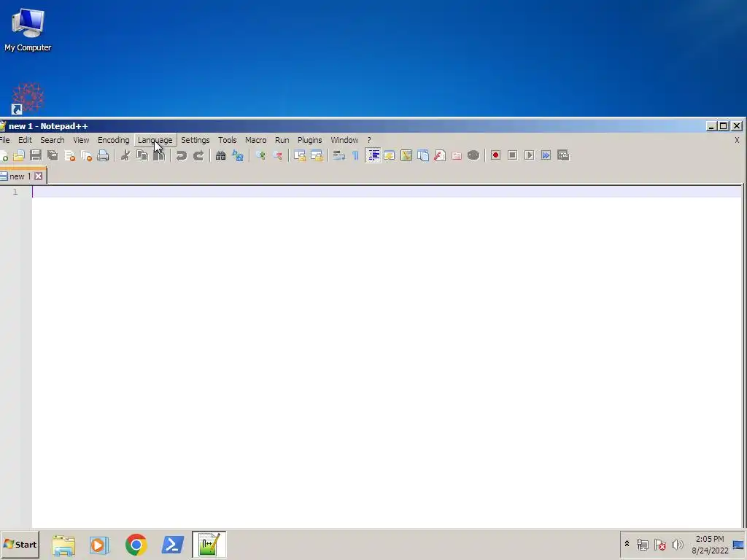The width and height of the screenshot is (747, 560).
Task: Toggle synchronize vertical scrolling icon
Action: [x=300, y=156]
